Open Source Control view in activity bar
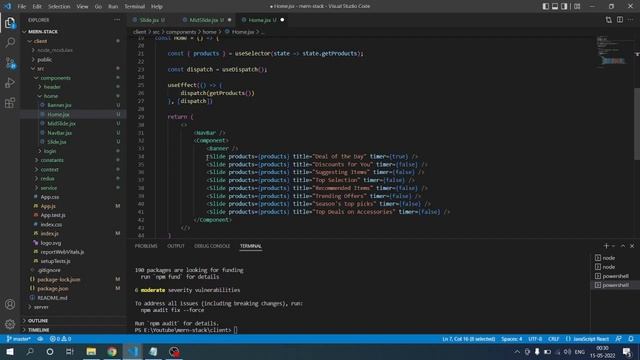Viewport: 640px width, 360px height. click(x=10, y=62)
